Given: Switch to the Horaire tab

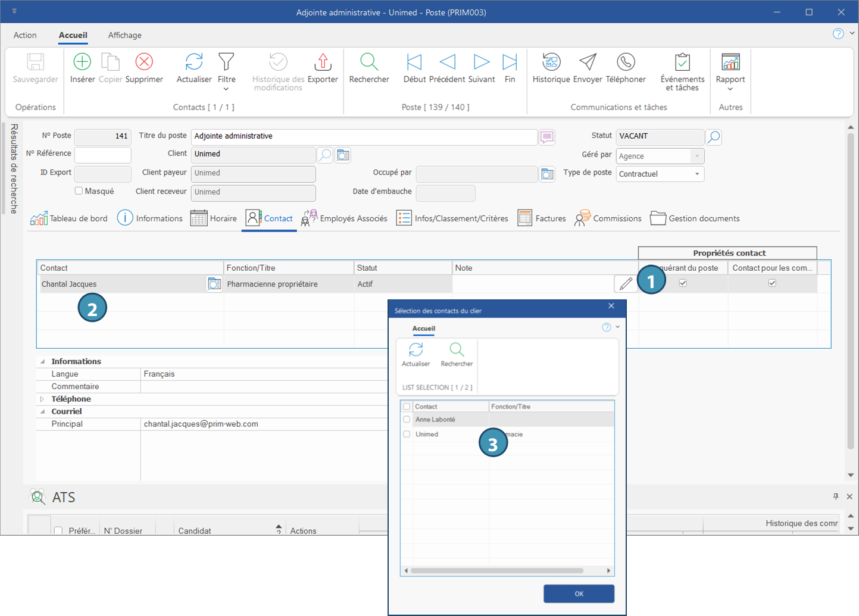Looking at the screenshot, I should click(214, 218).
